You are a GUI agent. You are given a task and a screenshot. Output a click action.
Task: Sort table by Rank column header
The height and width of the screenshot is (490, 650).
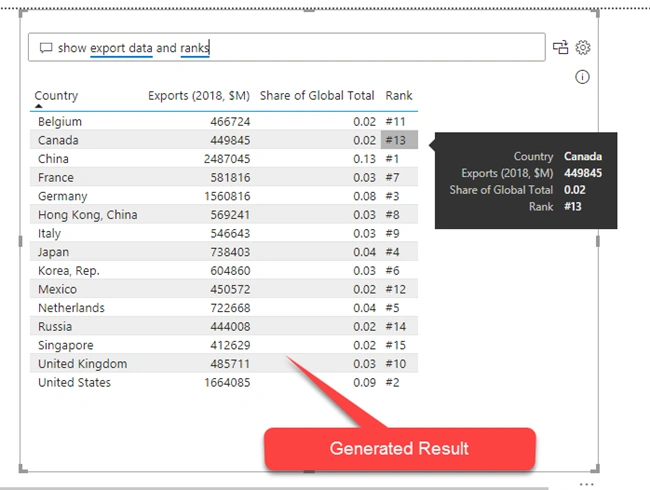point(399,96)
